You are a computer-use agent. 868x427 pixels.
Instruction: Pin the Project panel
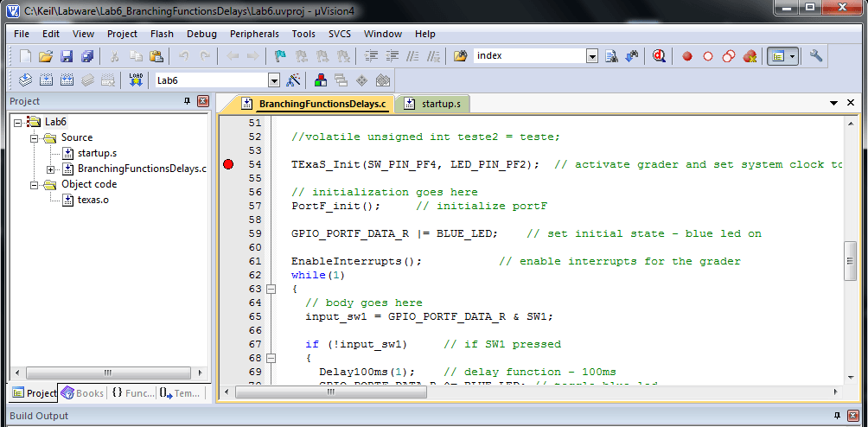pyautogui.click(x=187, y=101)
